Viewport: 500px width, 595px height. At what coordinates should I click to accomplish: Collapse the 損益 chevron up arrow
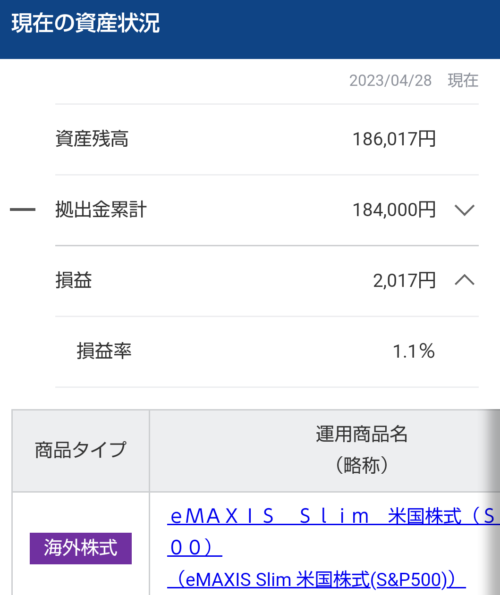click(464, 280)
